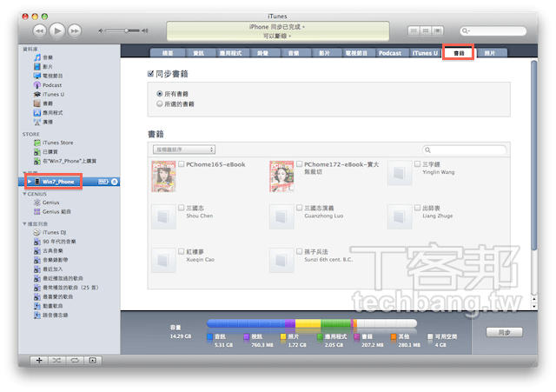556x392 pixels.
Task: Click next track fast-forward button
Action: point(75,31)
